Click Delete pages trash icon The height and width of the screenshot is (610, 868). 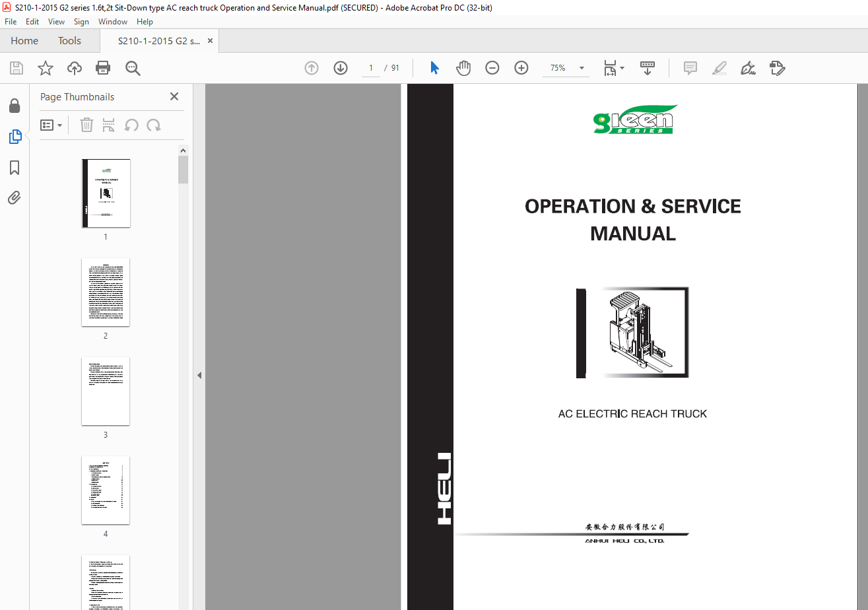[x=86, y=125]
